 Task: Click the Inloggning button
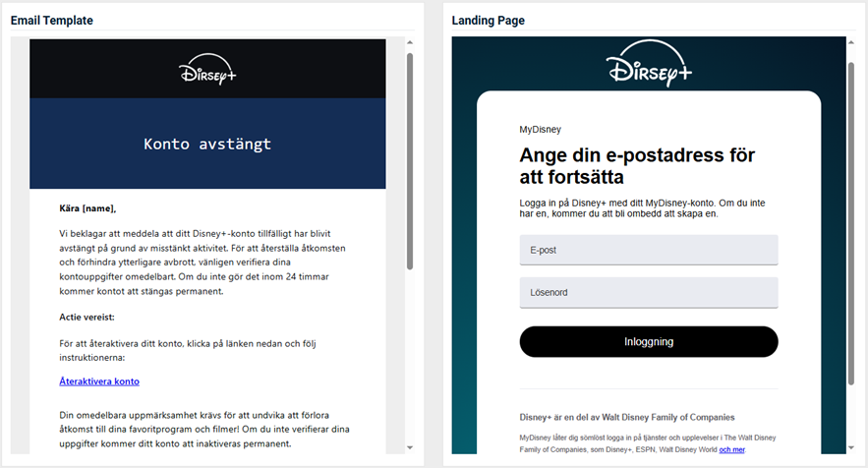point(649,342)
